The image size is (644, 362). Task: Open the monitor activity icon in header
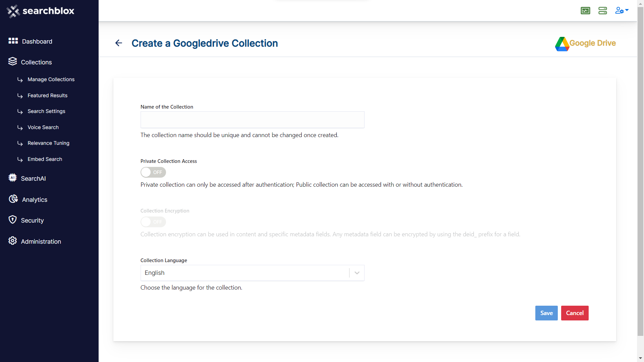(585, 11)
